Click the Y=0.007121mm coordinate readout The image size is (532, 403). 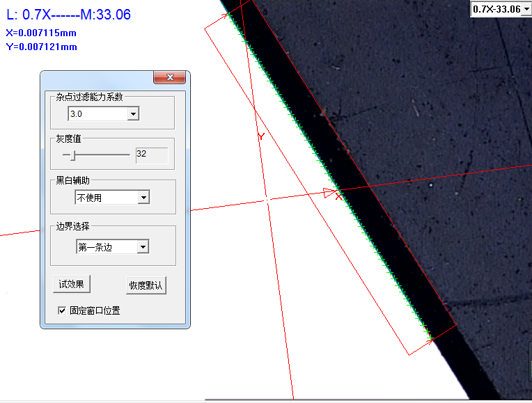pyautogui.click(x=41, y=47)
